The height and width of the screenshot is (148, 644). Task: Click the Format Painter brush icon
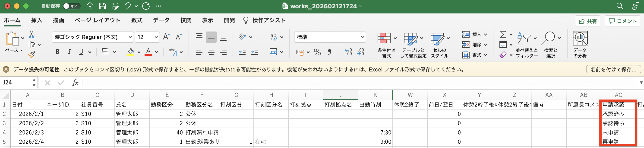32,54
